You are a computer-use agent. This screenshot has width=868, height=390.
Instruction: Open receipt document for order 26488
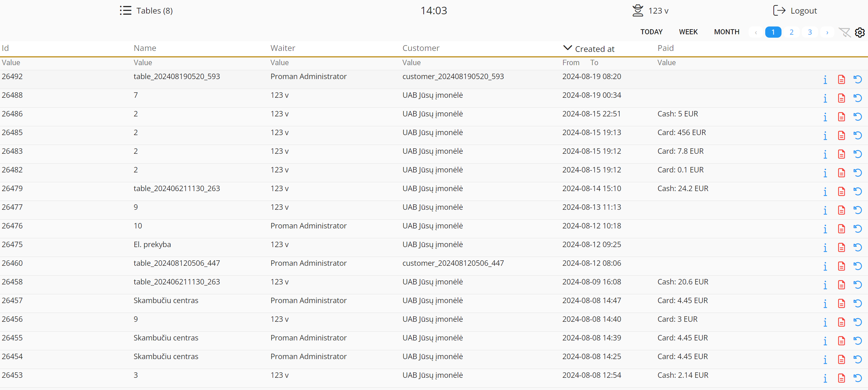tap(842, 98)
